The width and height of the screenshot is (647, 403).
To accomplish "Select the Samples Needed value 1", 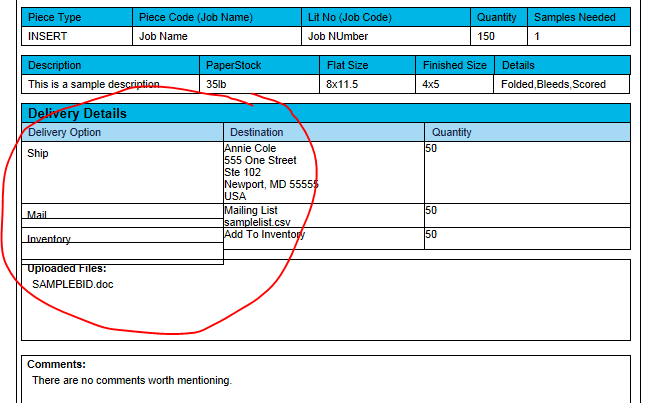I will pos(537,36).
